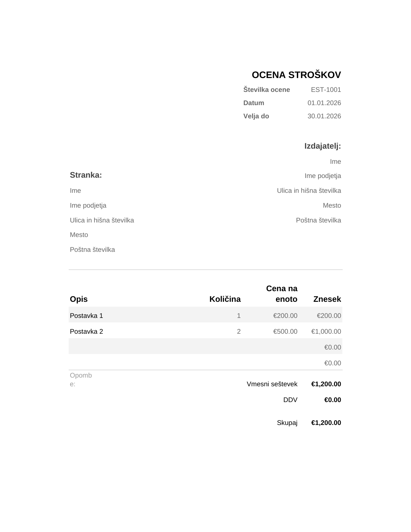The width and height of the screenshot is (411, 532).
Task: Click the estimate number EST-1001
Action: tap(326, 90)
